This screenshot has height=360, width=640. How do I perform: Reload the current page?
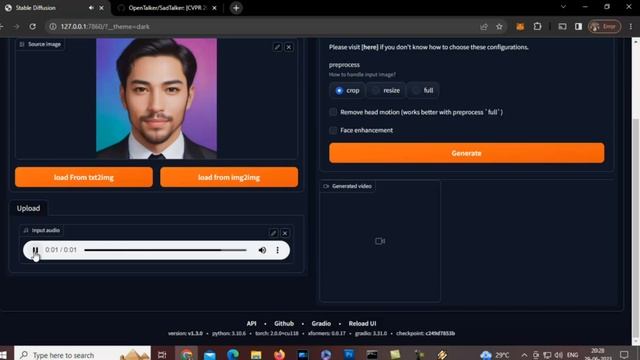click(32, 27)
